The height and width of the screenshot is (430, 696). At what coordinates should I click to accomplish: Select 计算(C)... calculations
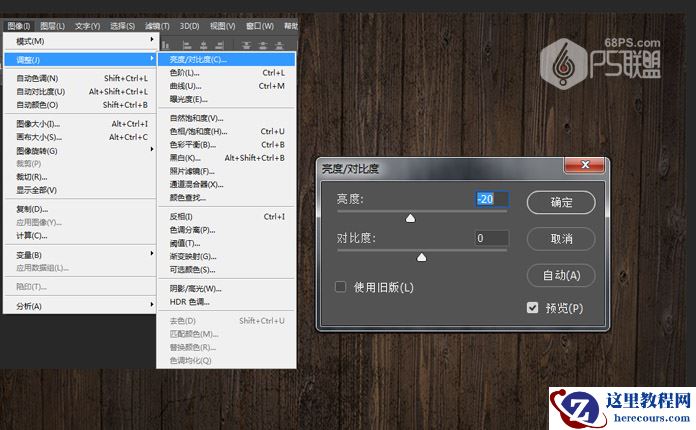(x=79, y=236)
